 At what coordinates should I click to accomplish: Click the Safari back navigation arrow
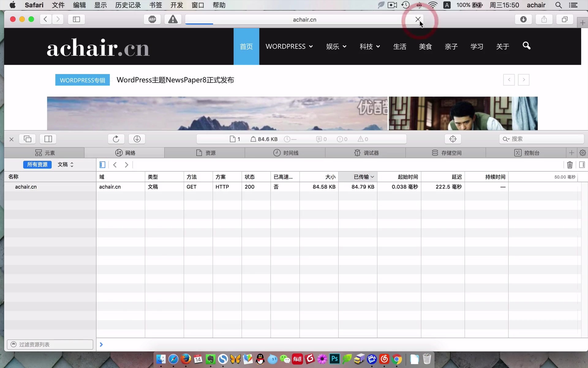[x=45, y=19]
